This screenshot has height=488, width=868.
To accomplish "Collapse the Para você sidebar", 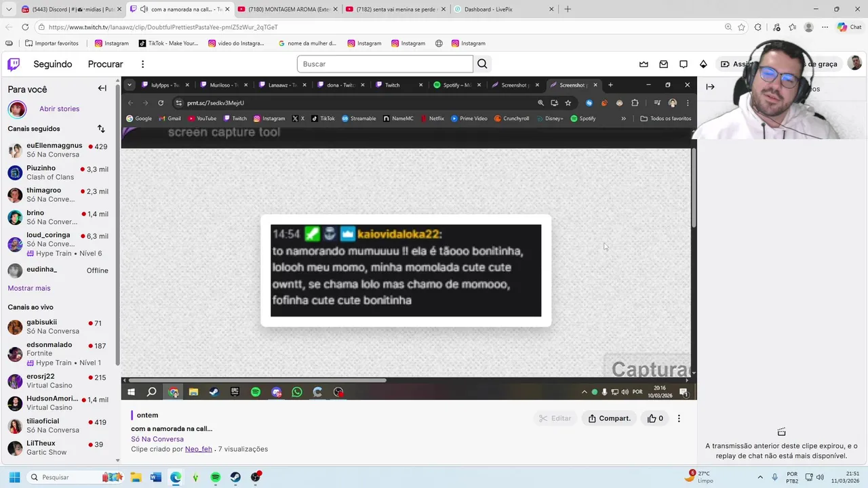I will (102, 88).
